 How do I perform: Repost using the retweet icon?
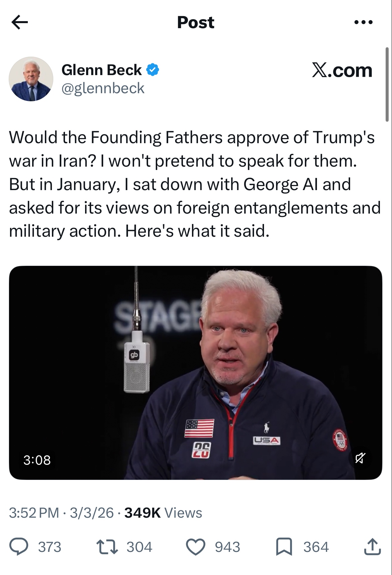[x=107, y=547]
